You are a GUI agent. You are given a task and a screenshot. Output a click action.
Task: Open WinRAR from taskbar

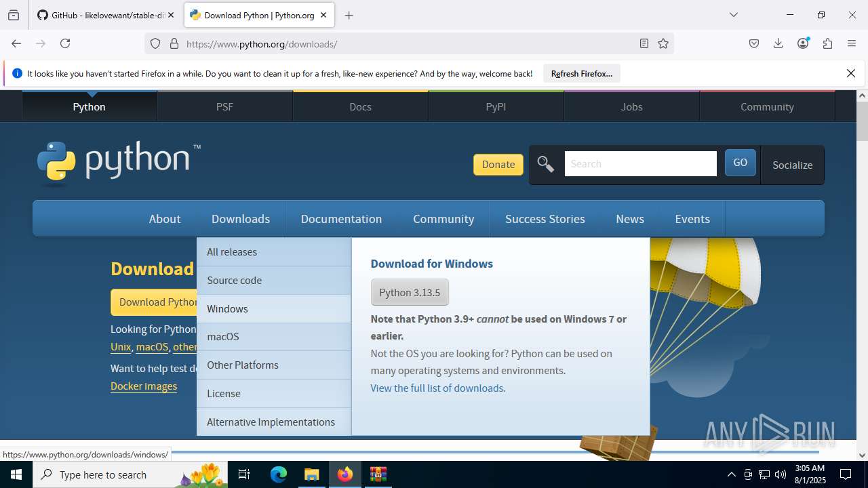[x=378, y=474]
